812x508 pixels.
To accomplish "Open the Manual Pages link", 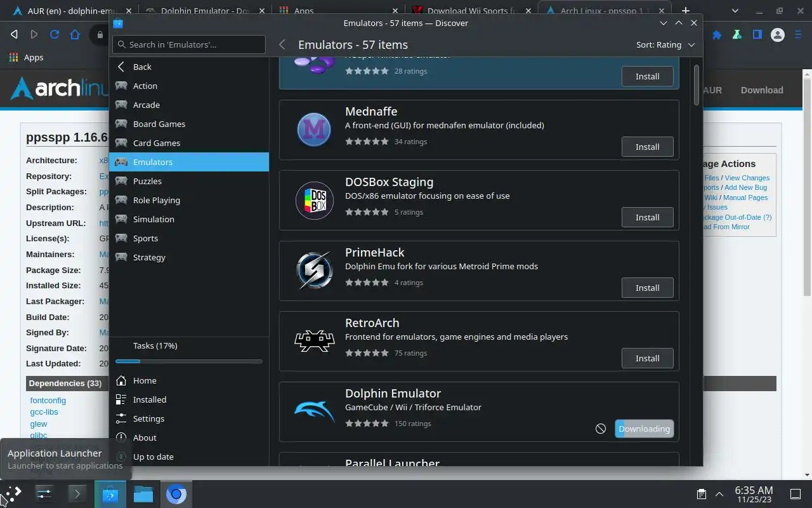I will pos(745,197).
